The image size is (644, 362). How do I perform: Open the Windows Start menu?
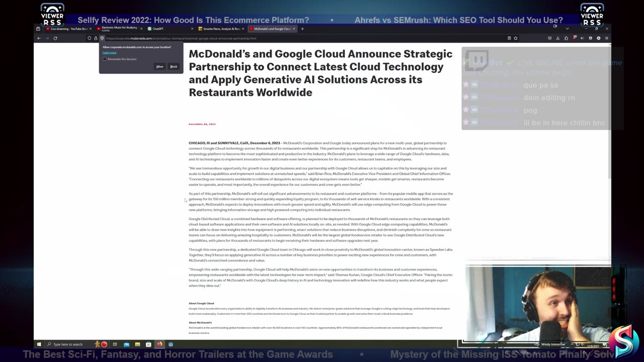click(x=39, y=344)
